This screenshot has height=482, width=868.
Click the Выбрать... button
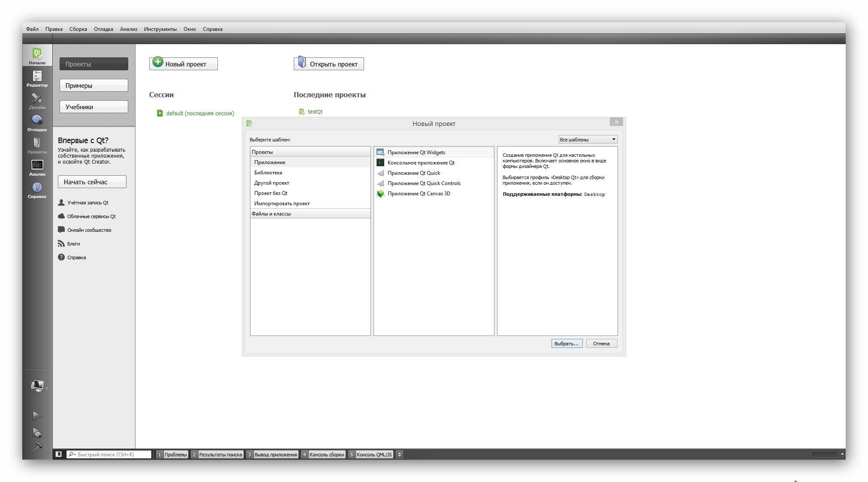pos(567,343)
